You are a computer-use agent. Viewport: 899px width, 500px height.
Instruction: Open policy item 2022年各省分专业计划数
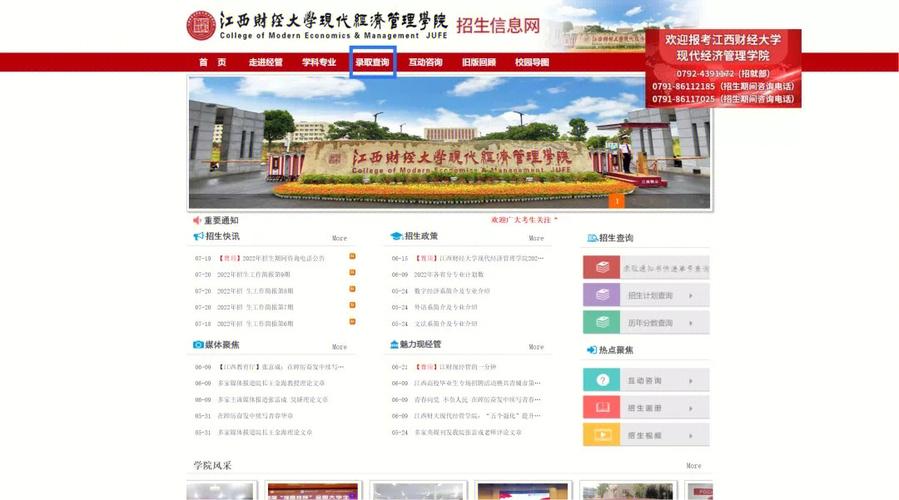(x=449, y=275)
